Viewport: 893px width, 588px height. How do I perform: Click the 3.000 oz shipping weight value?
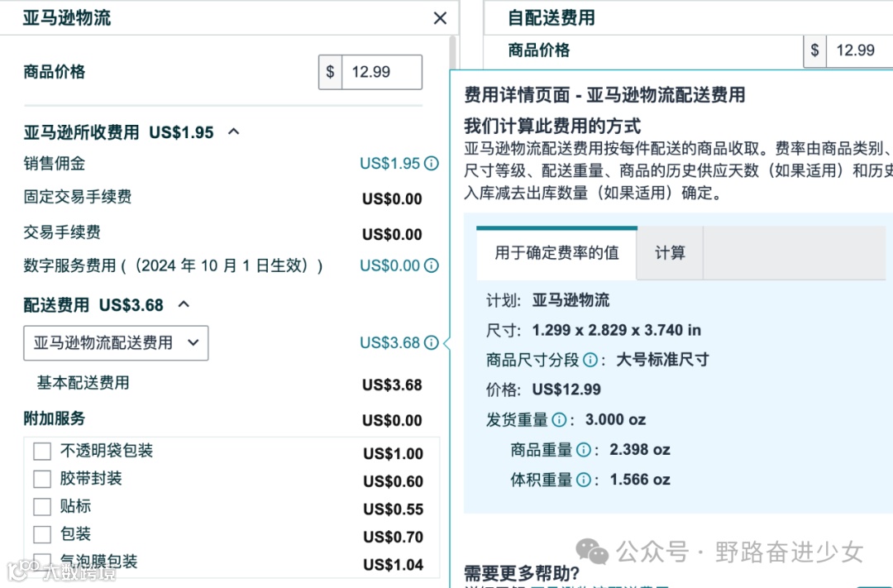click(x=616, y=420)
